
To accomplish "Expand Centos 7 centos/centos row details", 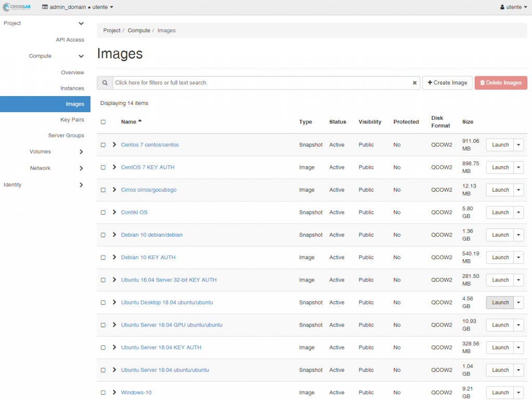I will (114, 144).
